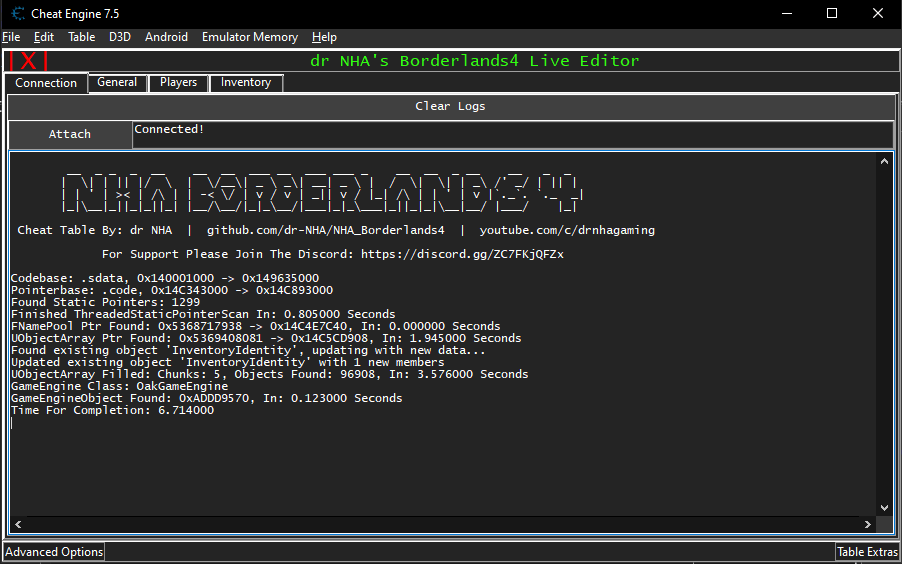
Task: Close the Cheat Engine window
Action: click(x=877, y=13)
